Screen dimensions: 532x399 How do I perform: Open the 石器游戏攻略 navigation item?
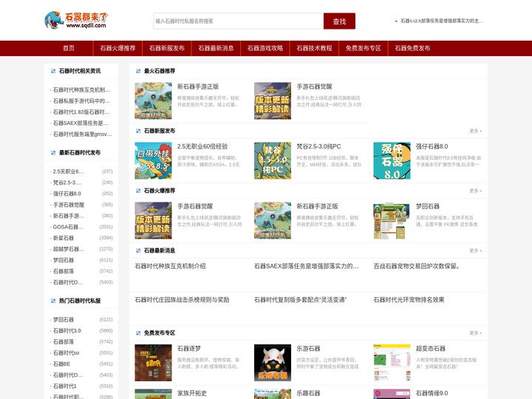pyautogui.click(x=265, y=48)
